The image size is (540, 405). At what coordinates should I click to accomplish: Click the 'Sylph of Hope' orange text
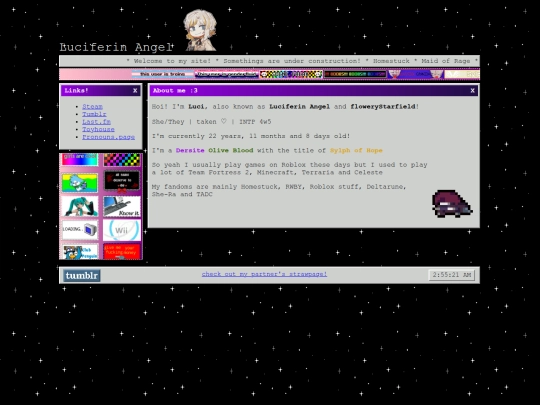point(356,150)
